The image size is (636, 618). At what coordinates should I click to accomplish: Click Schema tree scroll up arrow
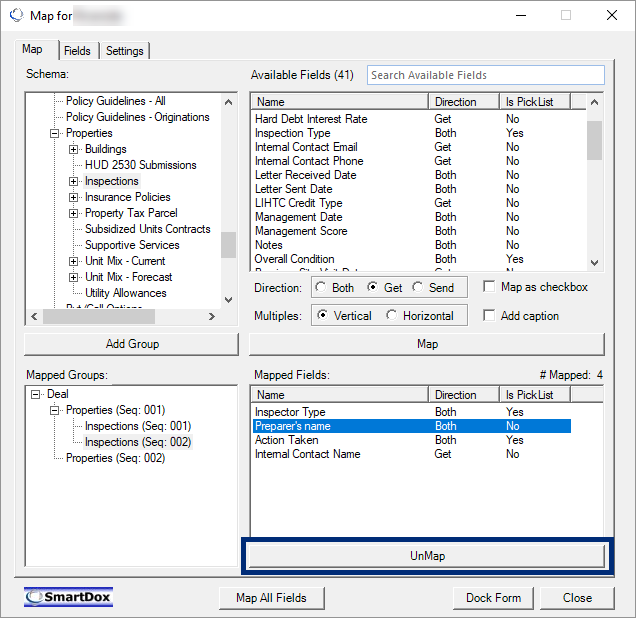pyautogui.click(x=228, y=102)
